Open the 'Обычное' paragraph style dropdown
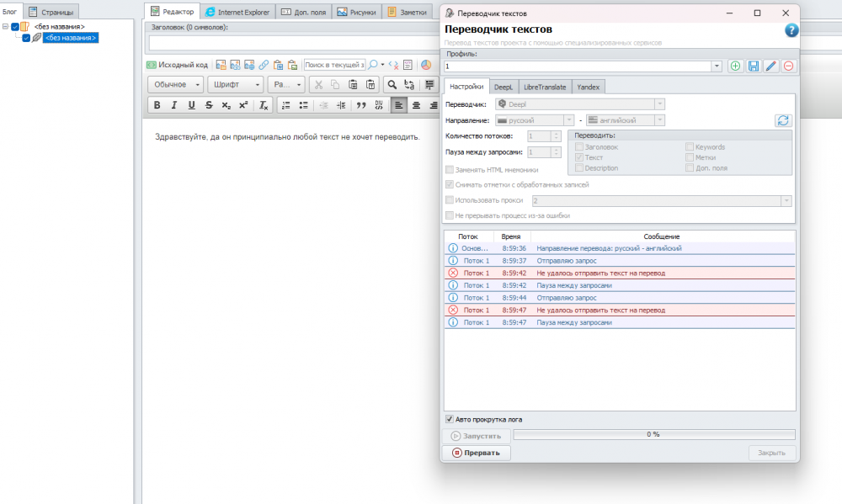Image resolution: width=842 pixels, height=504 pixels. (x=176, y=84)
